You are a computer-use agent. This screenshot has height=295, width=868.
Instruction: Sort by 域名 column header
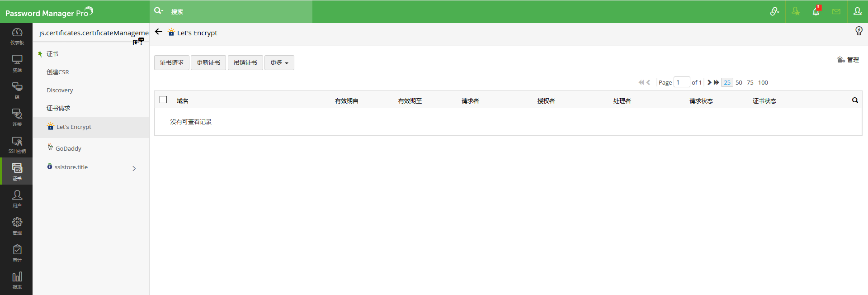click(x=183, y=101)
